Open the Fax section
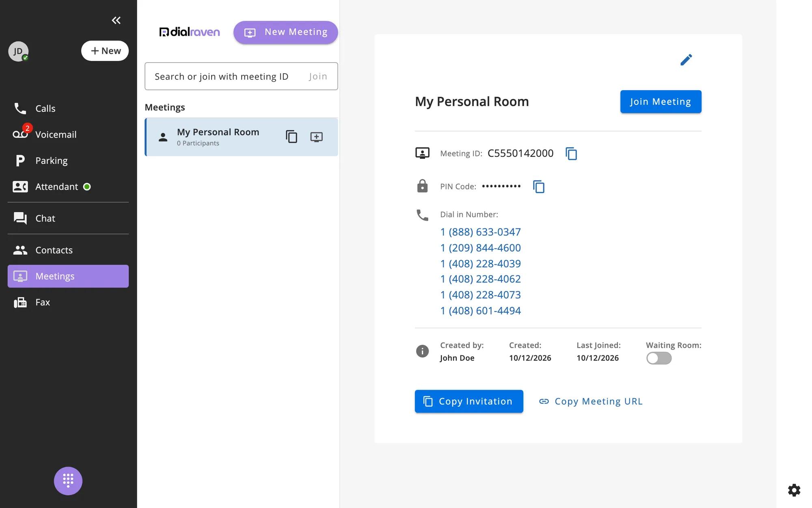 (68, 302)
